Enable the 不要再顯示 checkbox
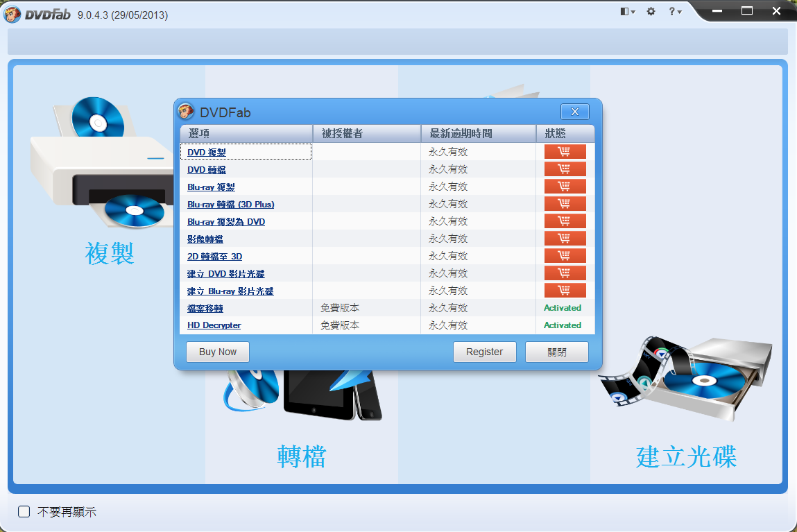This screenshot has height=532, width=797. click(x=24, y=512)
